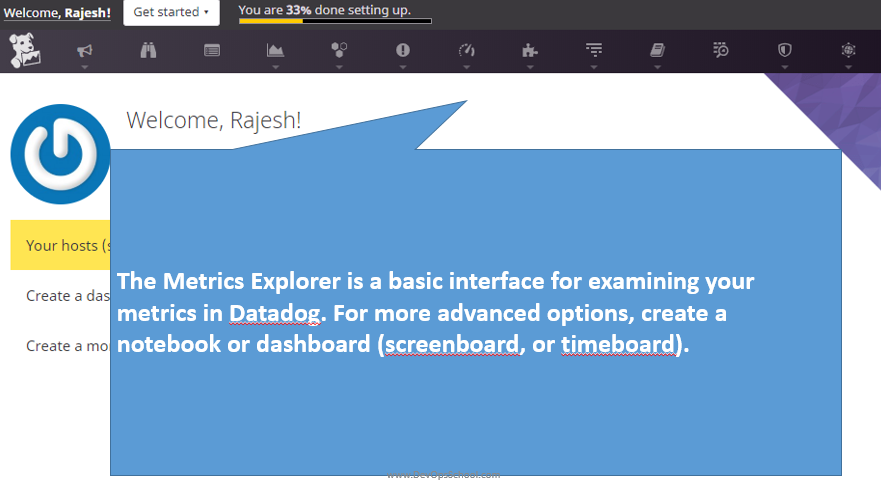Image resolution: width=881 pixels, height=494 pixels.
Task: Click the round blue power avatar image
Action: (x=60, y=154)
